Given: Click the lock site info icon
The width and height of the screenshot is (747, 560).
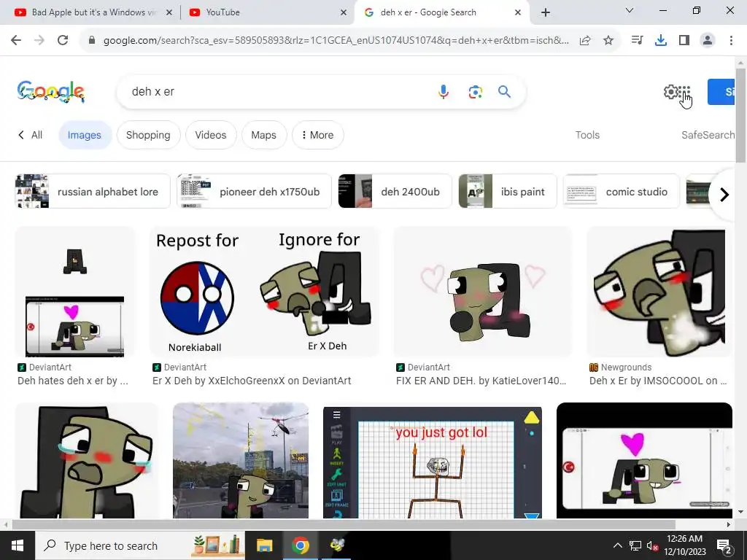Looking at the screenshot, I should (92, 41).
